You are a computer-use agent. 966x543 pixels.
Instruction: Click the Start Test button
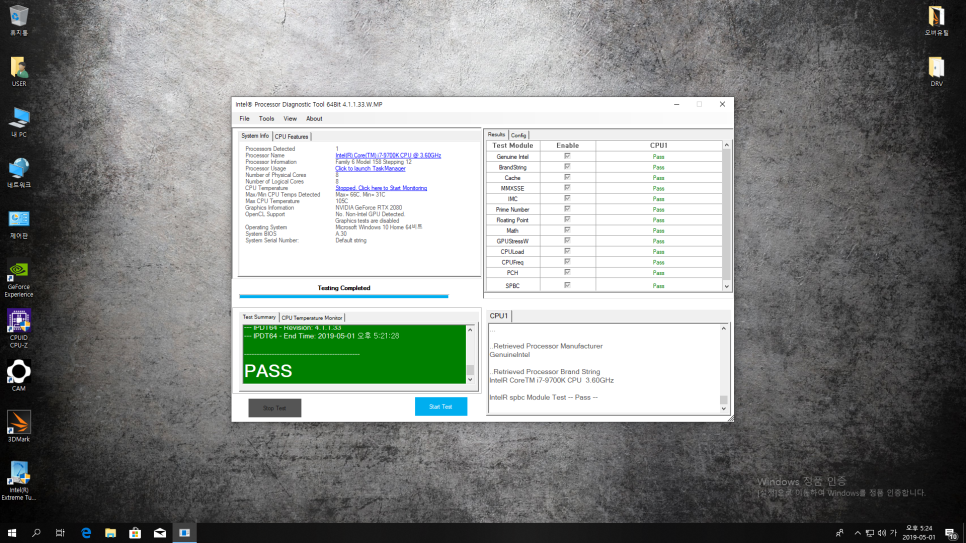coord(440,407)
